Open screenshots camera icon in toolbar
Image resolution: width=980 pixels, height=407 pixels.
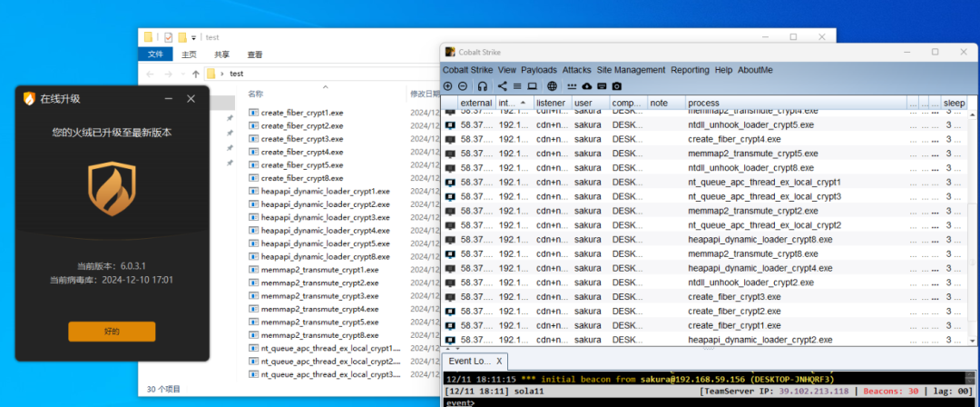pos(617,85)
